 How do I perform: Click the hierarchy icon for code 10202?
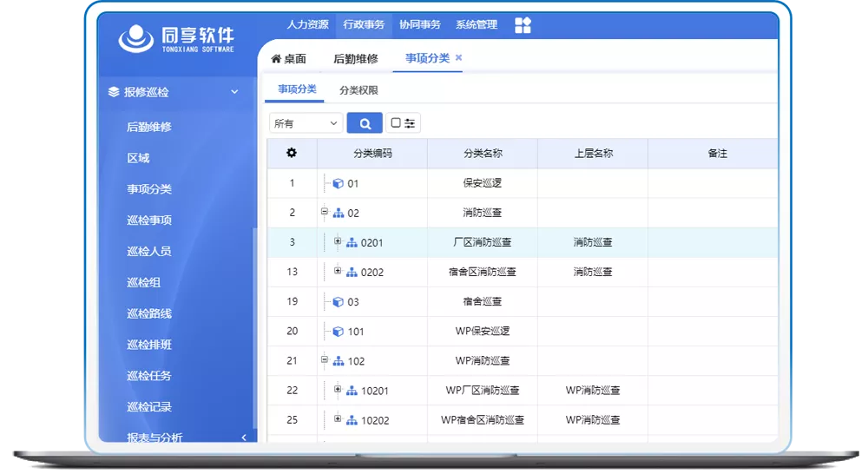pos(352,420)
